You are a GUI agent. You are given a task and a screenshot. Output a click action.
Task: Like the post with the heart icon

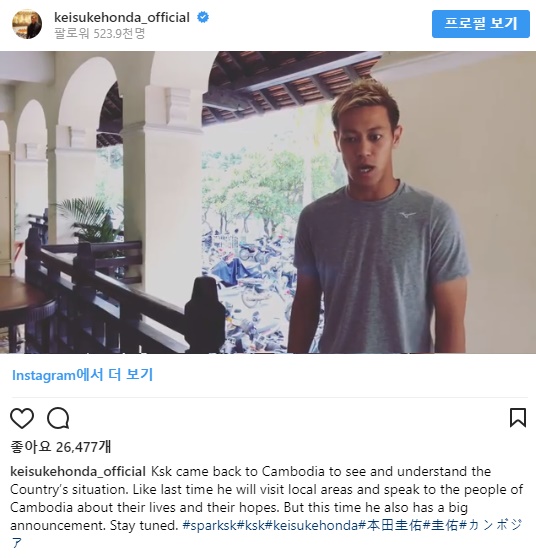(x=22, y=418)
